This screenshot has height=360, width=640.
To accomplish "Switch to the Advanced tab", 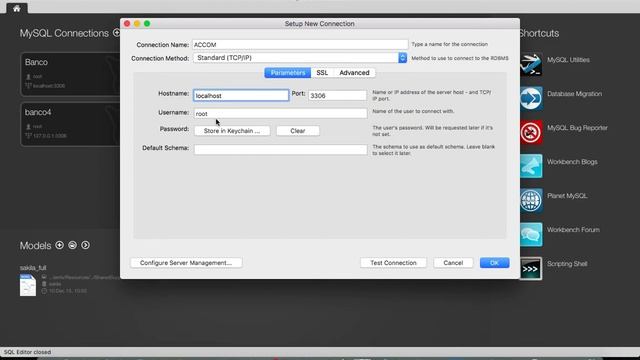I will click(x=354, y=73).
